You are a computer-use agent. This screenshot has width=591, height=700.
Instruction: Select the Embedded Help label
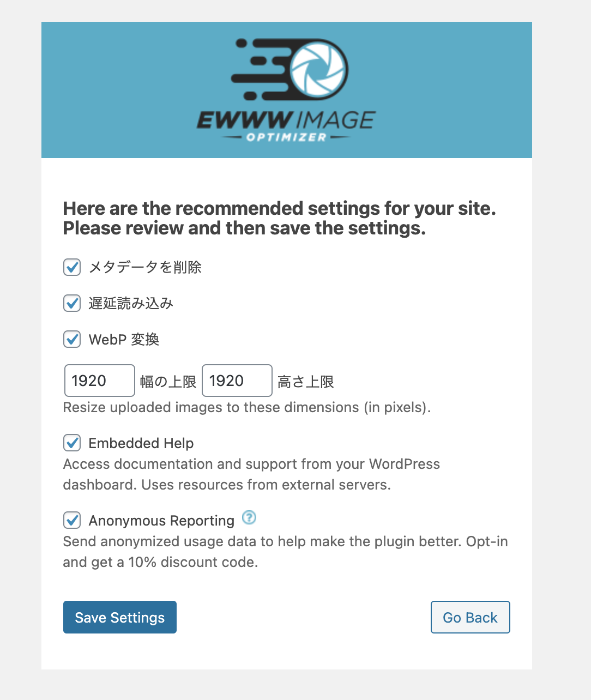pyautogui.click(x=141, y=443)
